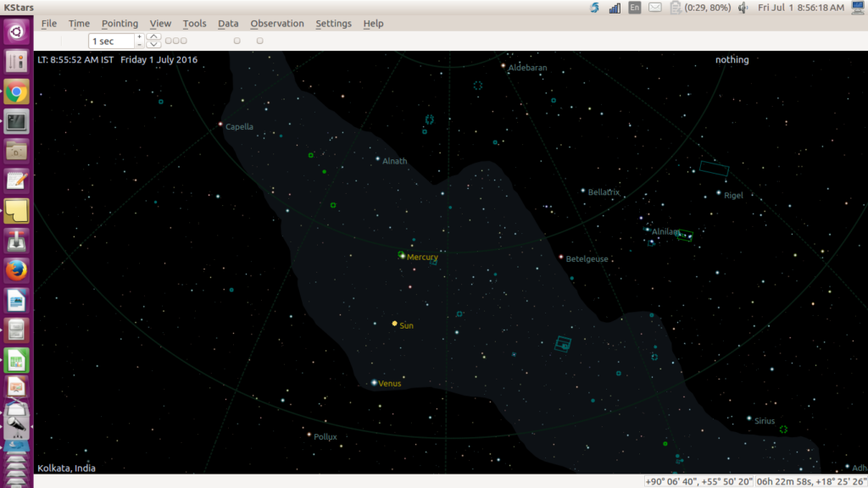868x488 pixels.
Task: Click the KStars telescope dock icon
Action: pos(16,425)
